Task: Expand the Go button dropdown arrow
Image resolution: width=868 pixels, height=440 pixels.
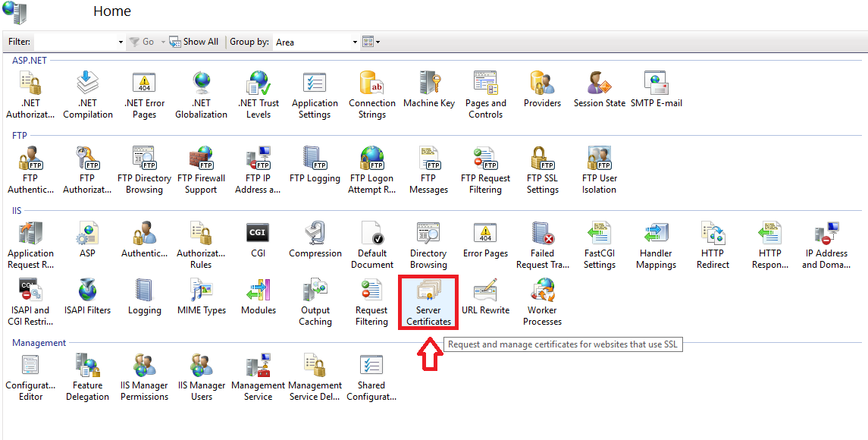Action: (162, 42)
